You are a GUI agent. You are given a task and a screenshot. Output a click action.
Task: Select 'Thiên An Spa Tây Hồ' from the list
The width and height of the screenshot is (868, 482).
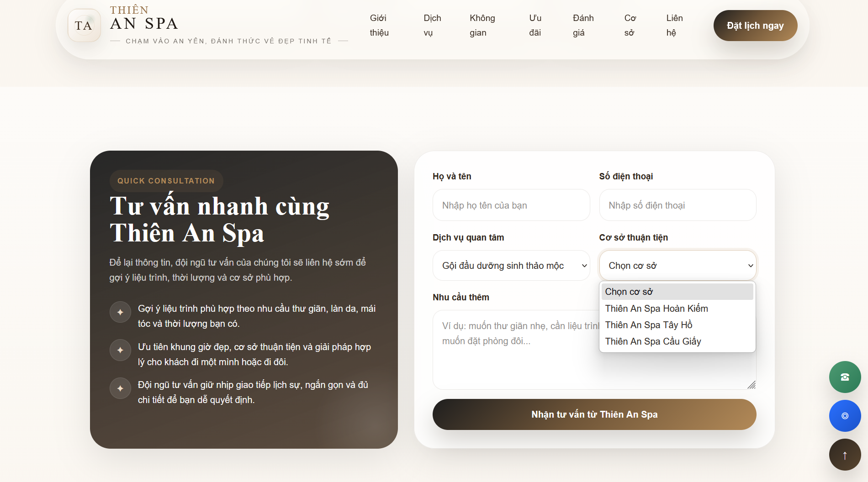(x=648, y=325)
